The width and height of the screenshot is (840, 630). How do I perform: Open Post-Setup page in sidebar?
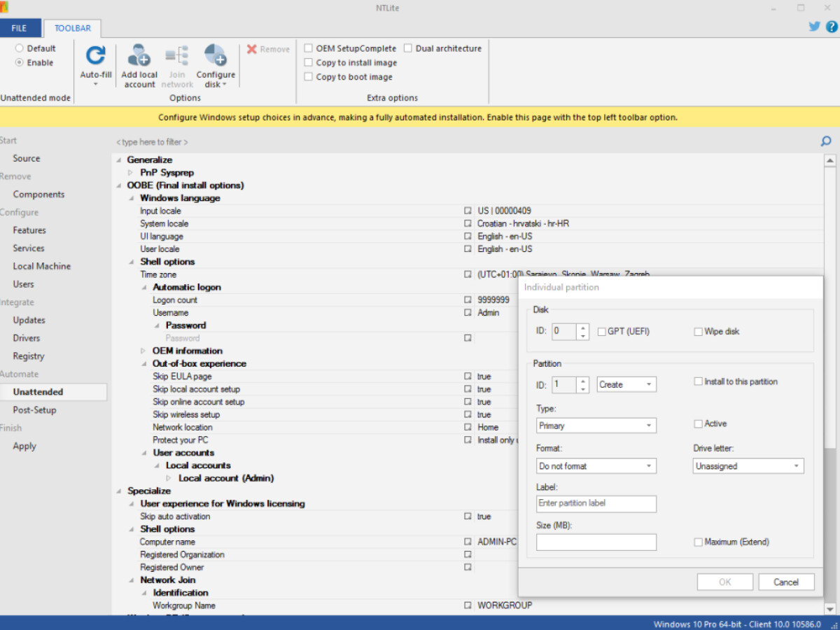pyautogui.click(x=34, y=410)
